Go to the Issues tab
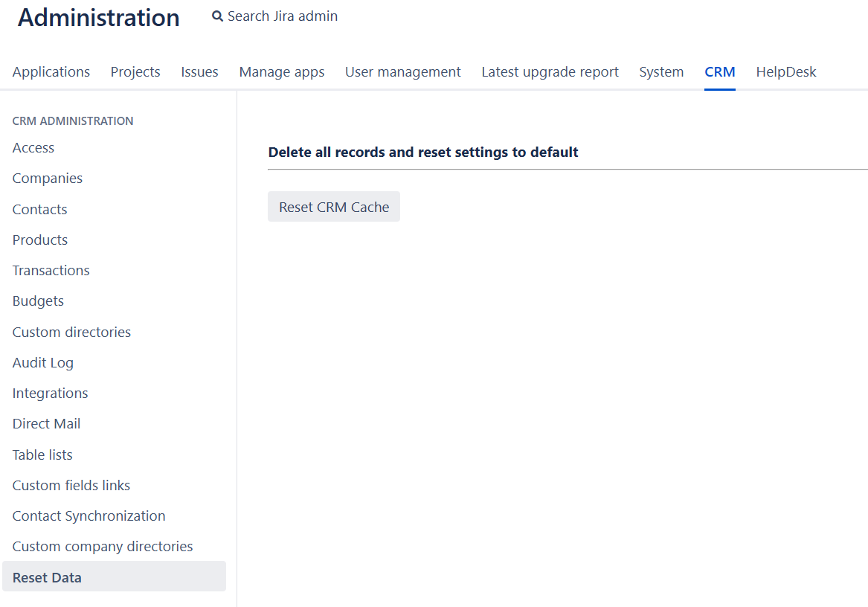 [199, 72]
